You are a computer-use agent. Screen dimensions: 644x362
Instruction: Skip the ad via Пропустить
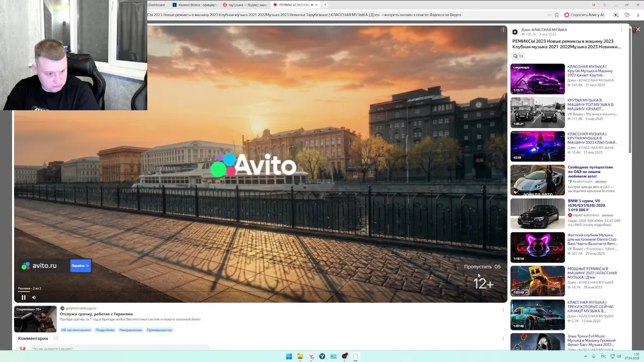[482, 266]
